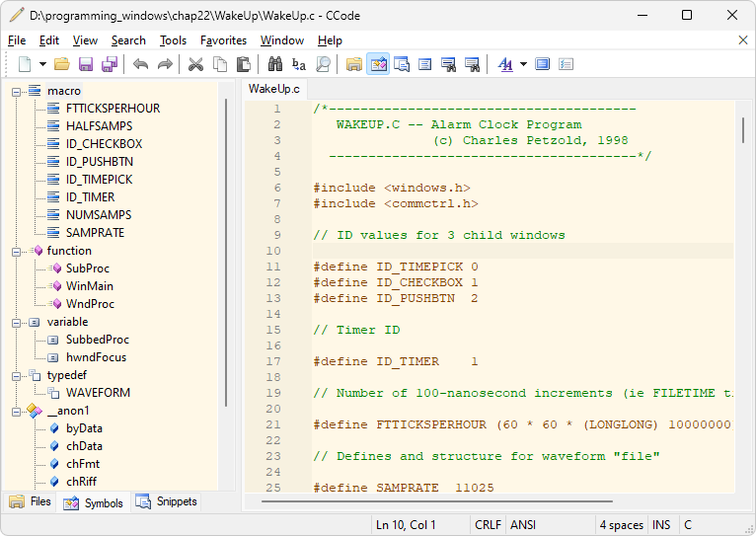Open the Window menu

coord(282,40)
